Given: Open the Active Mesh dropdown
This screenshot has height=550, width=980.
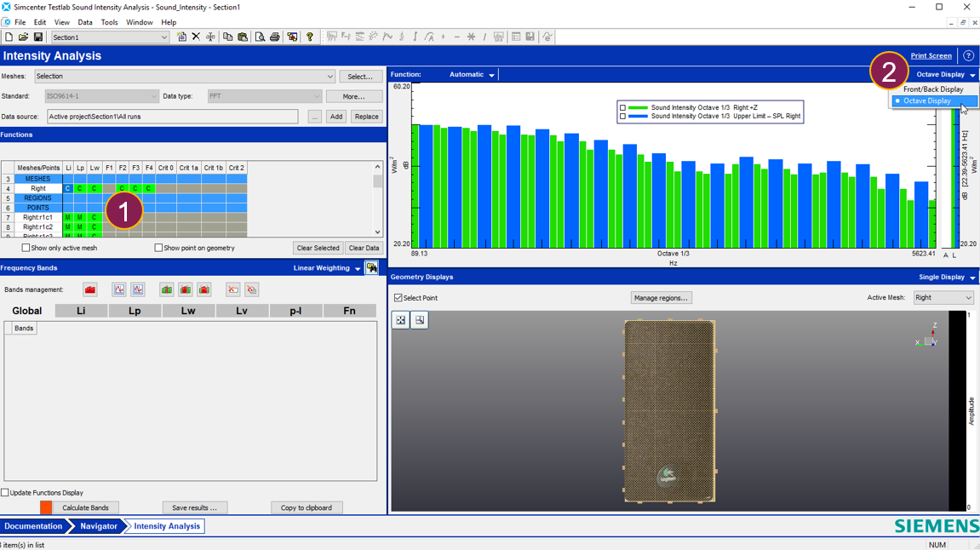Looking at the screenshot, I should coord(943,298).
